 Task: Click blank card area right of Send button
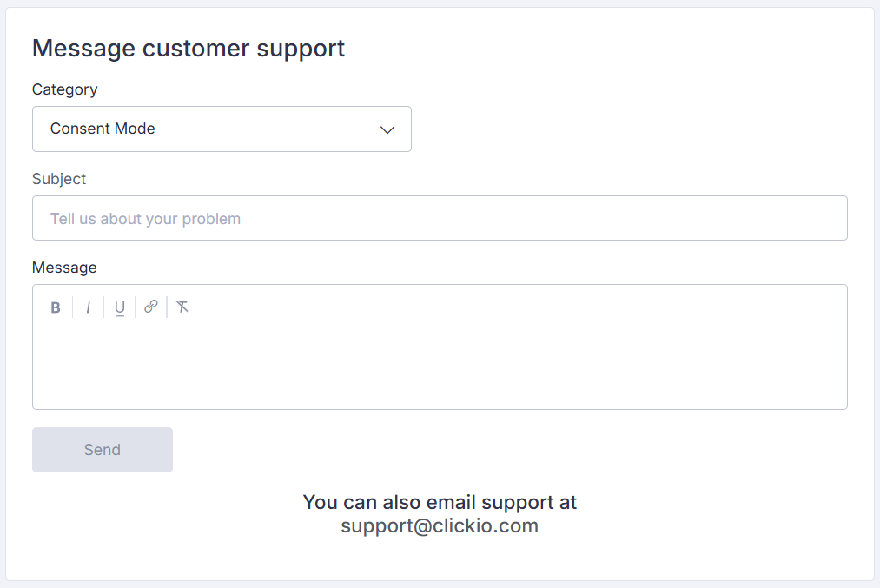tap(505, 450)
